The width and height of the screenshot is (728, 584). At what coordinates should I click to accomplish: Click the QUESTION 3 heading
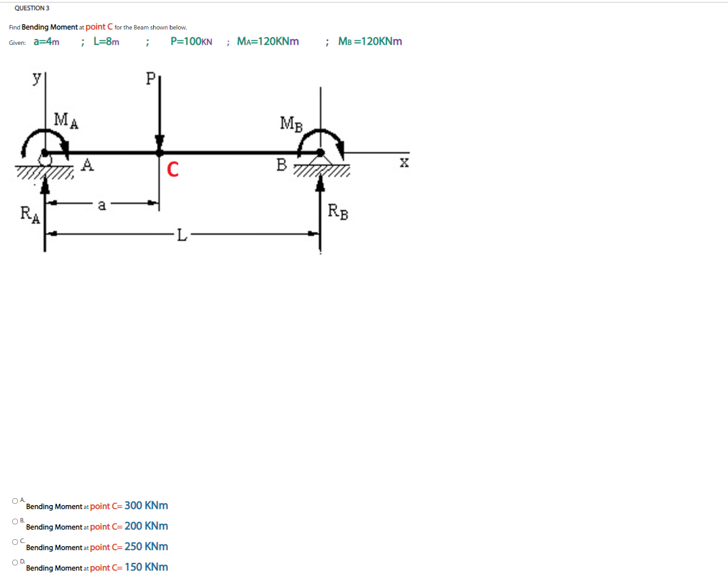(x=32, y=8)
